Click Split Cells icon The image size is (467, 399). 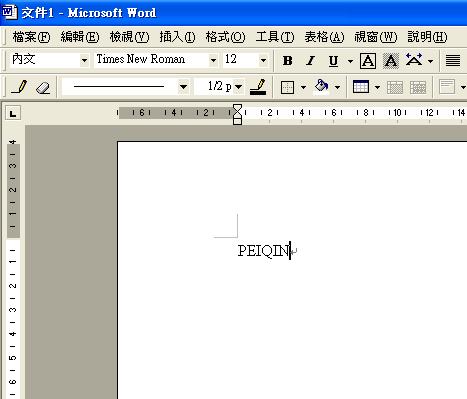pos(418,87)
